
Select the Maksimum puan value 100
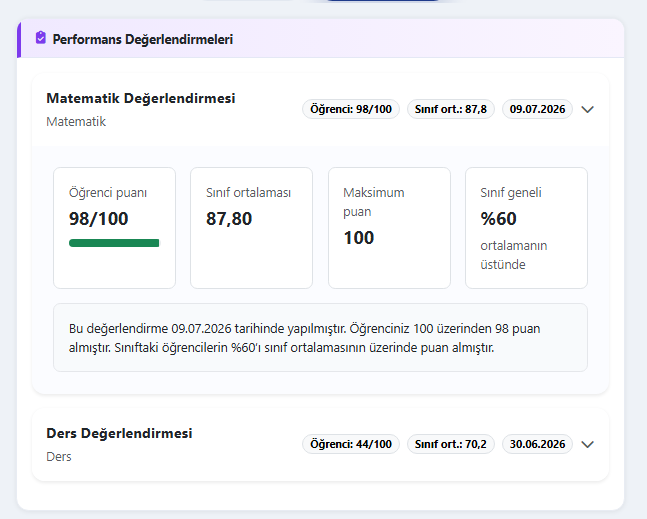pyautogui.click(x=359, y=238)
